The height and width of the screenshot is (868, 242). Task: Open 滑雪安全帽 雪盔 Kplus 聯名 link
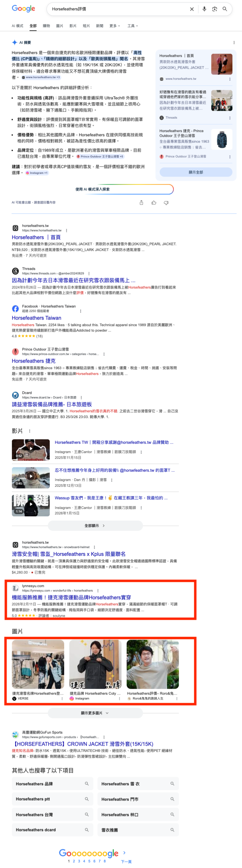coord(69,554)
